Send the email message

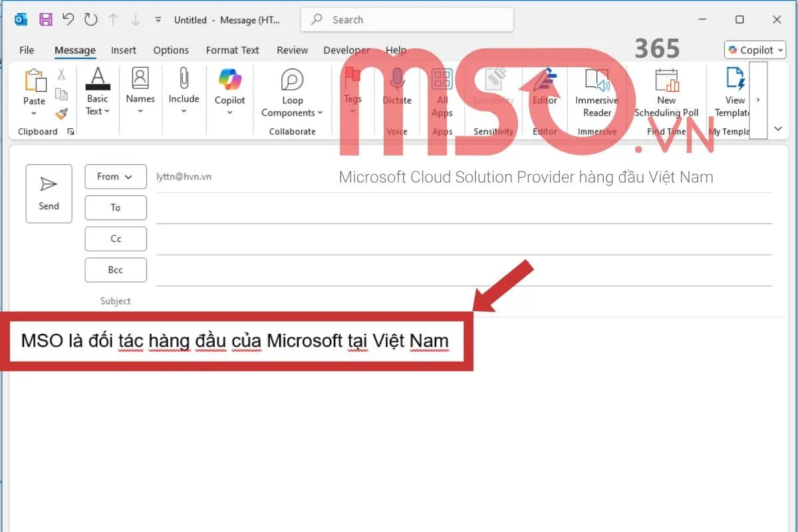48,193
